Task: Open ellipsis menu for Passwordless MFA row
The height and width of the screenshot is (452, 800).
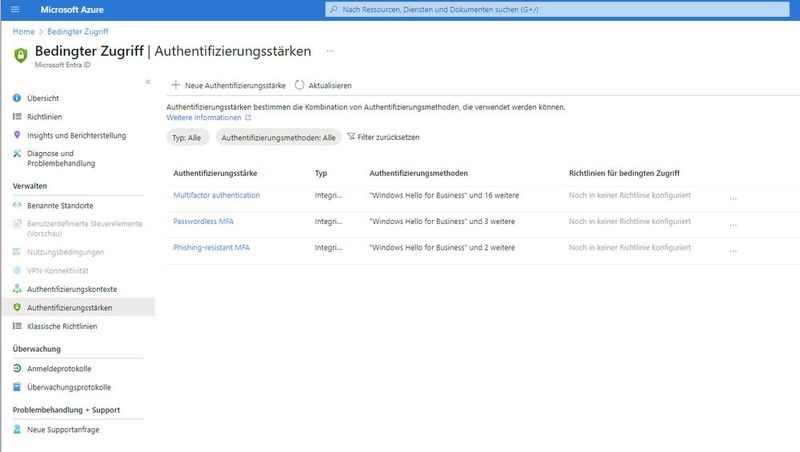Action: click(733, 224)
